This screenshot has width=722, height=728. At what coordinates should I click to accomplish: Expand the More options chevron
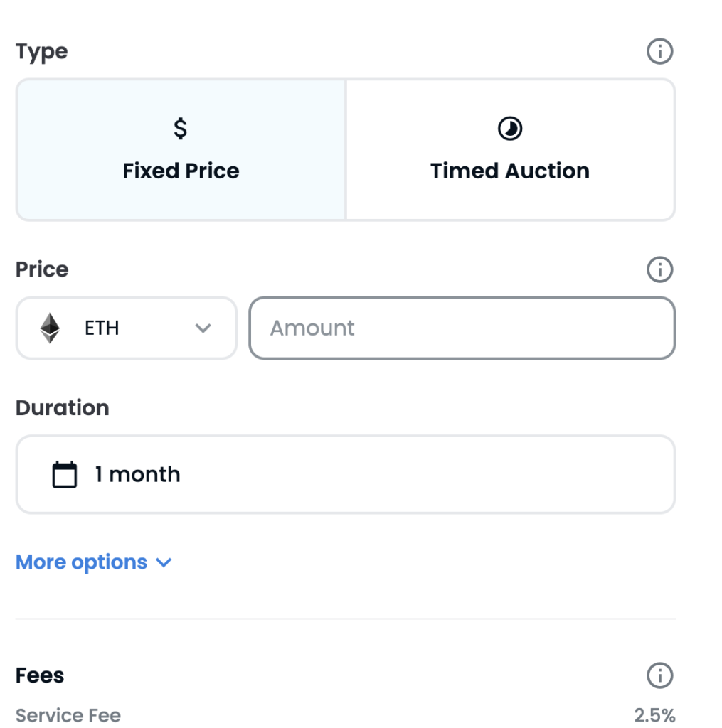click(x=164, y=563)
